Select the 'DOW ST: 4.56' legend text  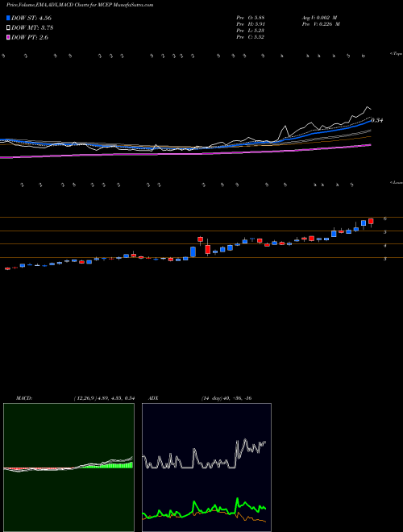tap(31, 18)
